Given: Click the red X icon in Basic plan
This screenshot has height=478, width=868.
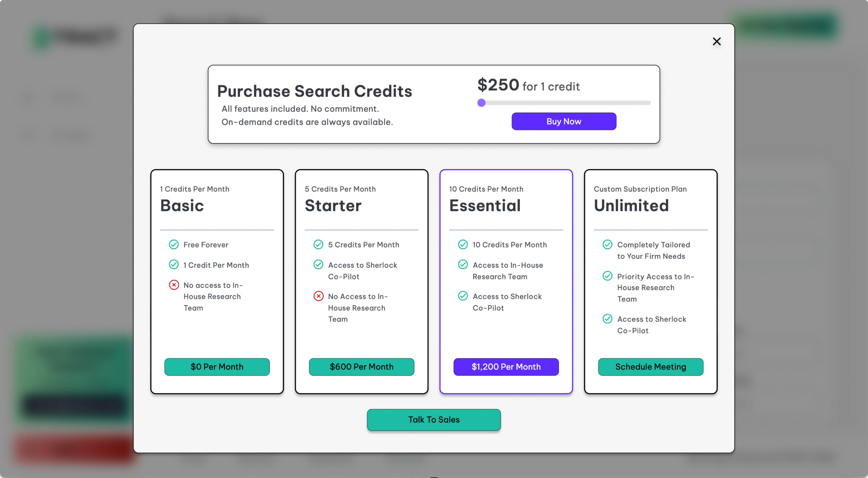Looking at the screenshot, I should [x=174, y=285].
